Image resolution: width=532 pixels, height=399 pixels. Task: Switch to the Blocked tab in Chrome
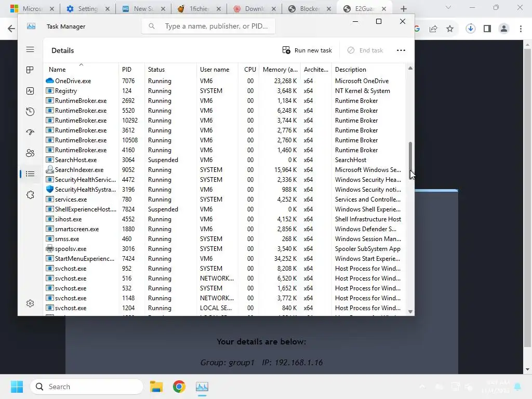pyautogui.click(x=310, y=9)
